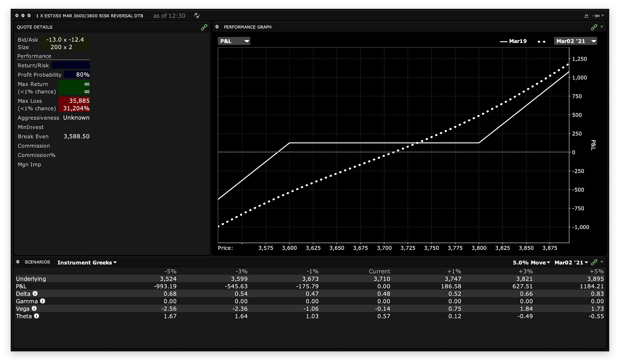Click the first window control dot in the title bar
This screenshot has height=364, width=620.
click(x=17, y=15)
